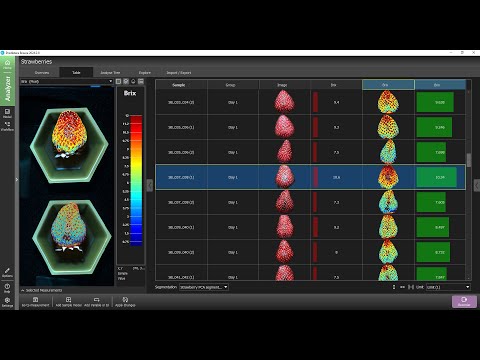Click the strawberry image in the Brix 9.4 row

[x=284, y=102]
